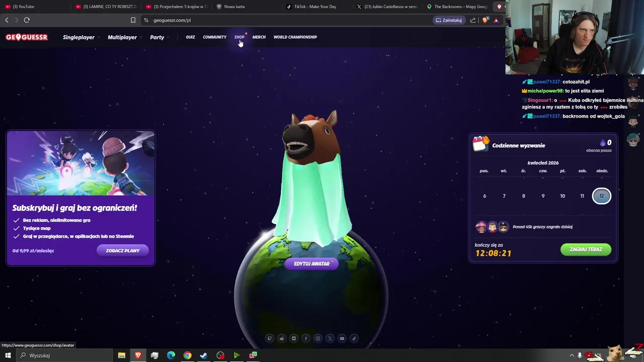The width and height of the screenshot is (644, 362).
Task: Bookmark this page with the bookmark icon
Action: point(133,20)
